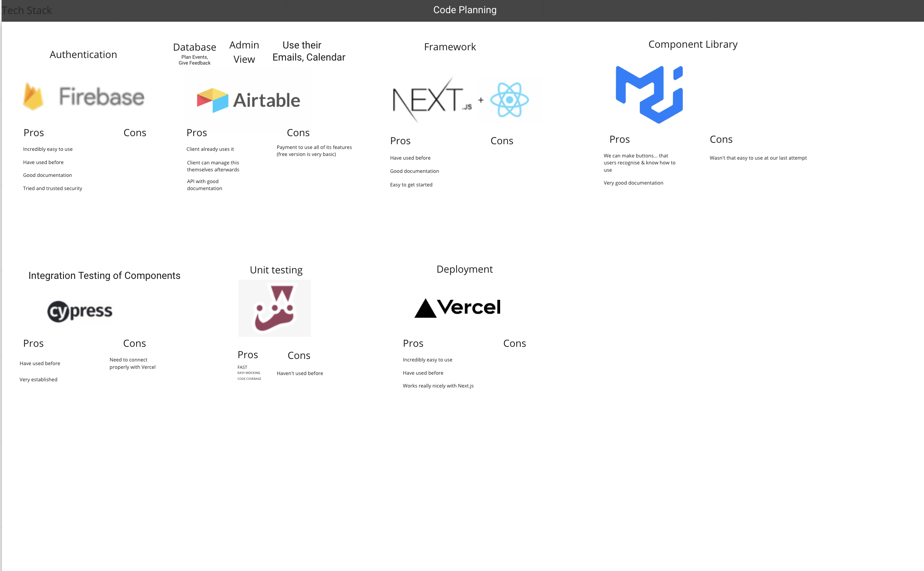This screenshot has height=571, width=924.
Task: Click 'Have used before' in Cypress pros
Action: click(x=40, y=363)
